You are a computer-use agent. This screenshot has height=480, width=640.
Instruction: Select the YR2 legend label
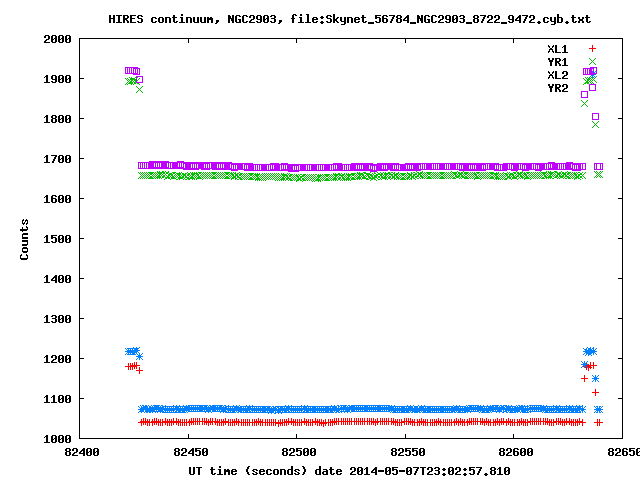coord(558,88)
